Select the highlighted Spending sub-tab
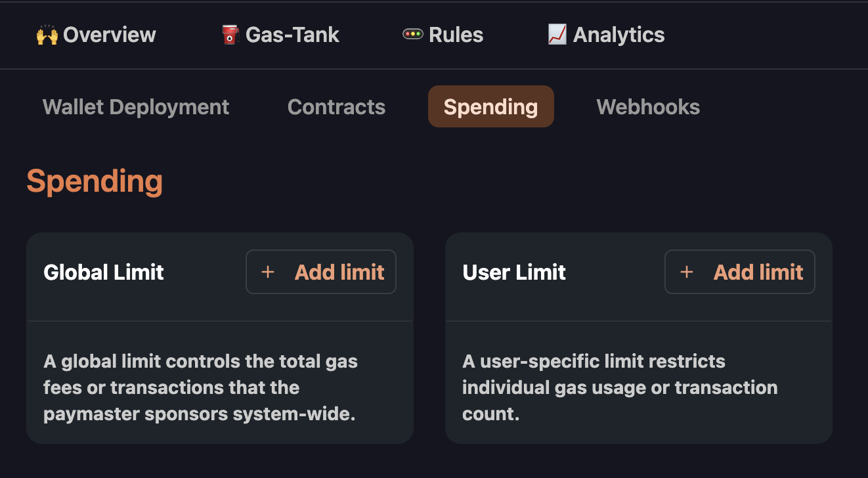Image resolution: width=868 pixels, height=478 pixels. click(x=490, y=107)
